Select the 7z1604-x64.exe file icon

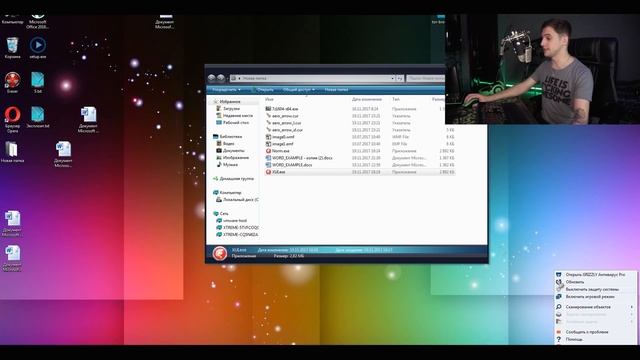268,109
